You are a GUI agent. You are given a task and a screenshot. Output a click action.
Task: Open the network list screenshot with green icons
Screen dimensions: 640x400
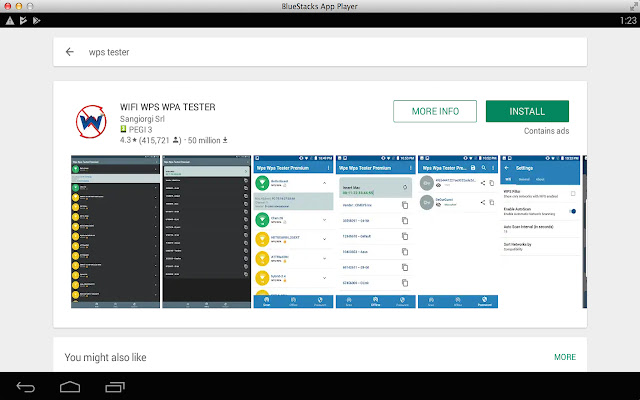293,231
